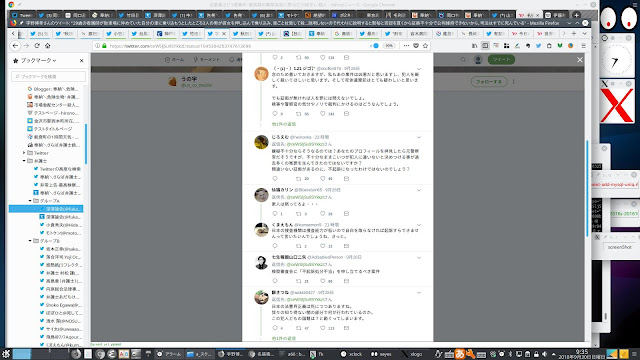Open Firefox home page icon
This screenshot has width=640, height=360.
click(47, 46)
